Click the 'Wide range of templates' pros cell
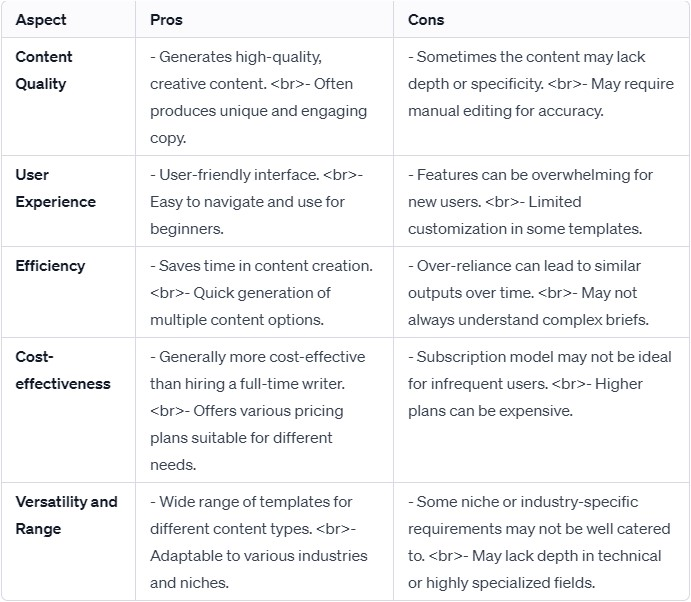691x602 pixels. (x=264, y=541)
